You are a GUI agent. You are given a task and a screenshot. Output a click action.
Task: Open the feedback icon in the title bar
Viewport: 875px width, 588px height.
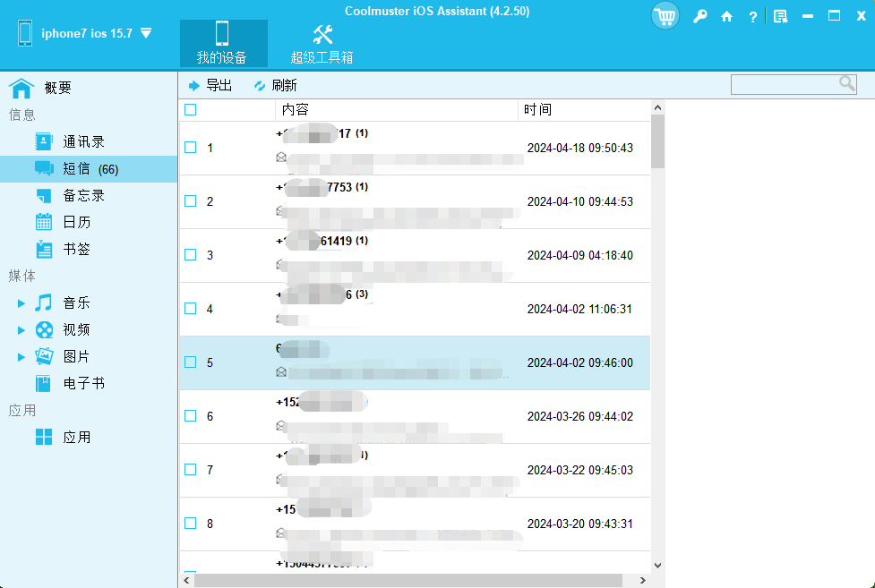pos(778,16)
